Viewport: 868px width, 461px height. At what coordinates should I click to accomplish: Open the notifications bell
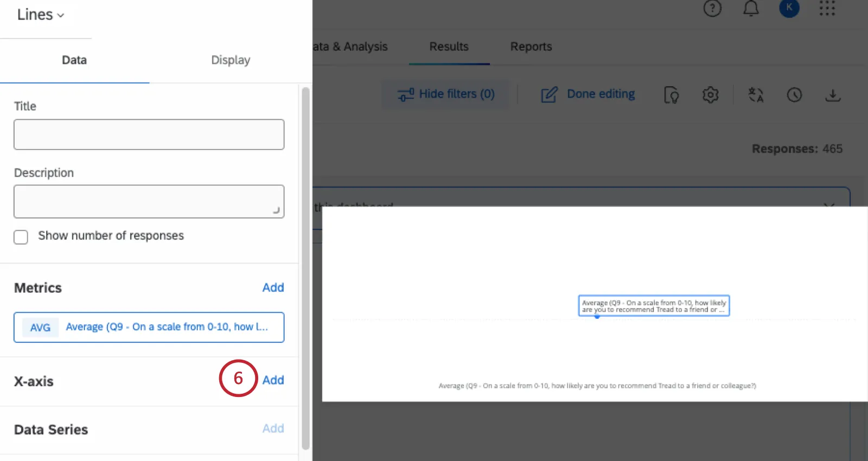751,8
